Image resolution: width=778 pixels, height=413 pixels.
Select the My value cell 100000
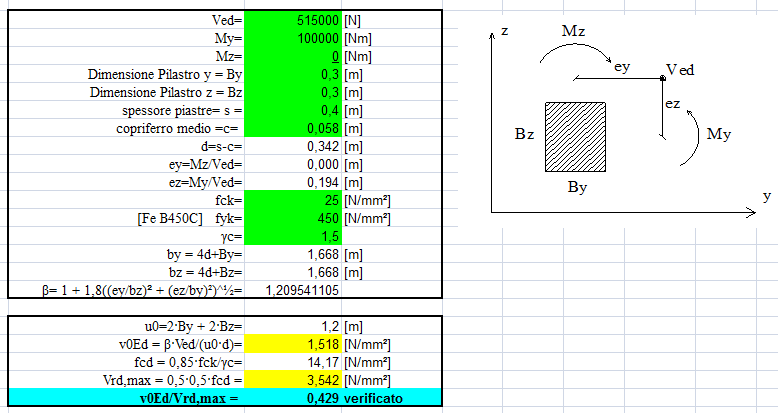click(x=293, y=38)
